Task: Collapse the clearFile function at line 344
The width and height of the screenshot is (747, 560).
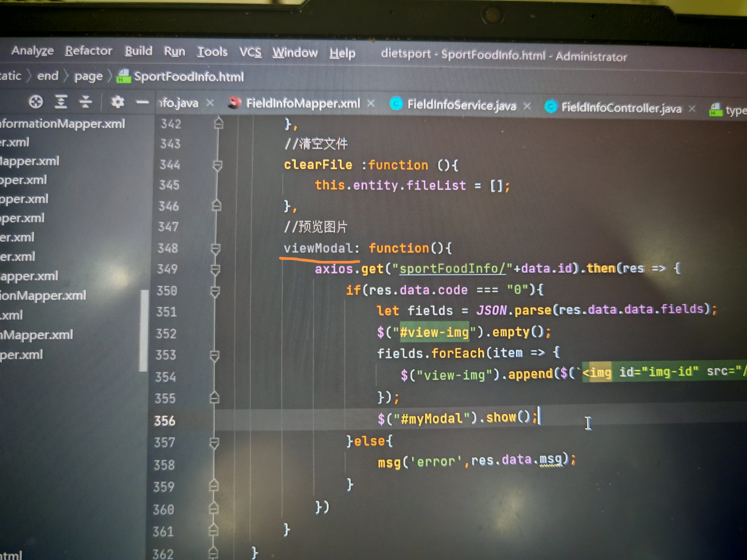Action: click(218, 165)
